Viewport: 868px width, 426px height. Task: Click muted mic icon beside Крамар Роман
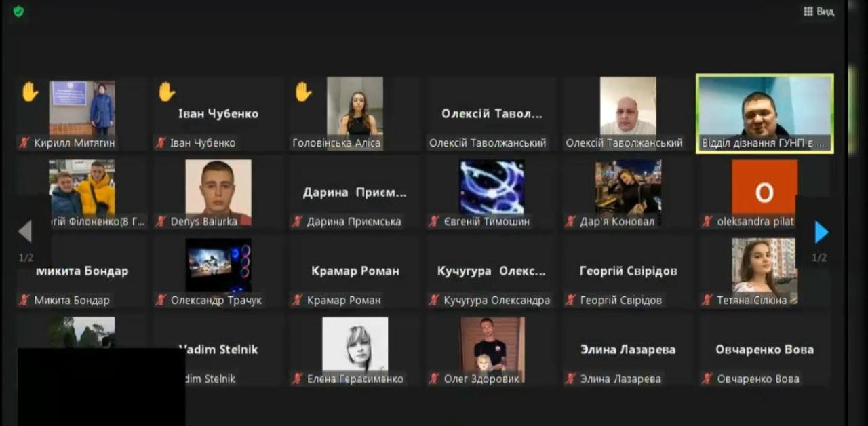tap(298, 300)
